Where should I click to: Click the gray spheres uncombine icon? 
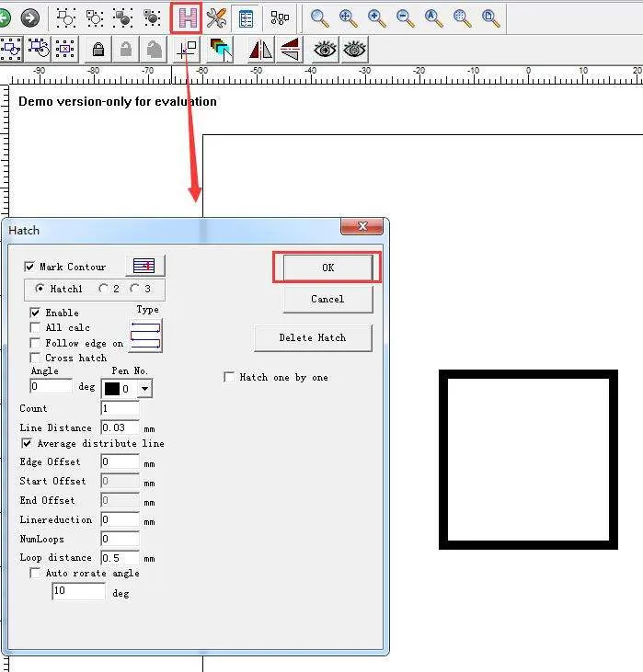[152, 17]
